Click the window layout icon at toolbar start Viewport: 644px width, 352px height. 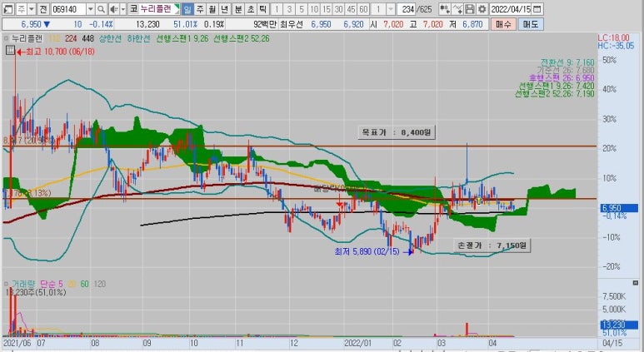click(x=8, y=8)
